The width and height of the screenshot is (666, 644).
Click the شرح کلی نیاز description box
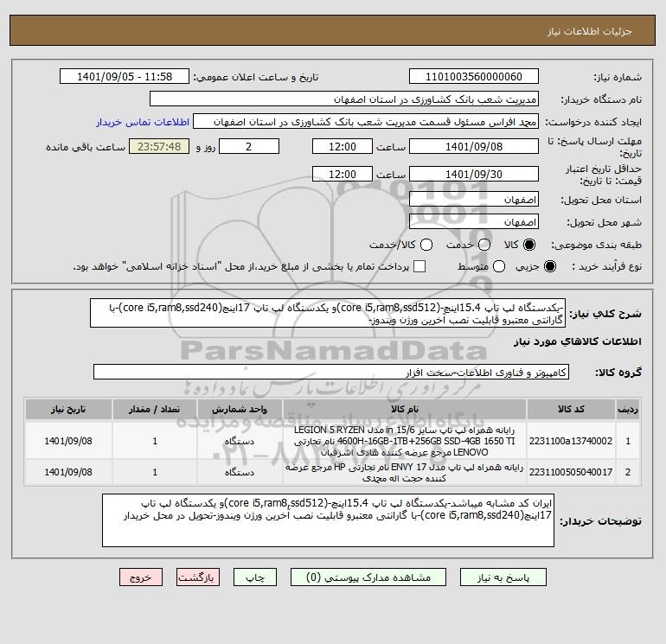[x=328, y=313]
